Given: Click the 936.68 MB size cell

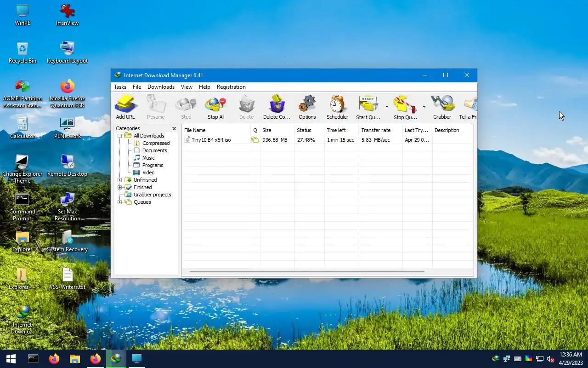Looking at the screenshot, I should coord(275,140).
